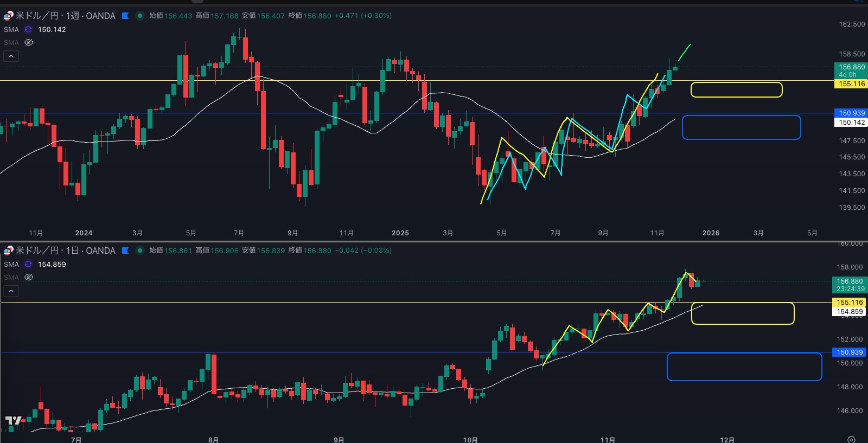Show the hidden SMA on daily chart

[29, 277]
